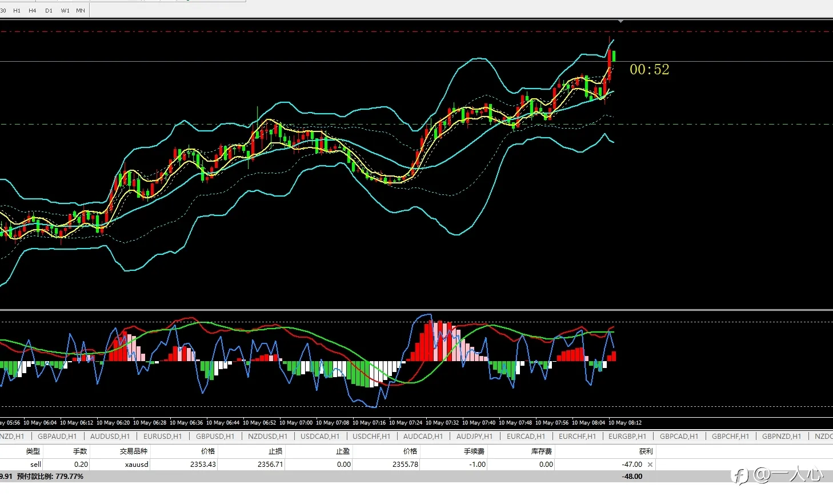Image resolution: width=833 pixels, height=504 pixels.
Task: Click the margin level 779.77% text
Action: click(x=50, y=476)
